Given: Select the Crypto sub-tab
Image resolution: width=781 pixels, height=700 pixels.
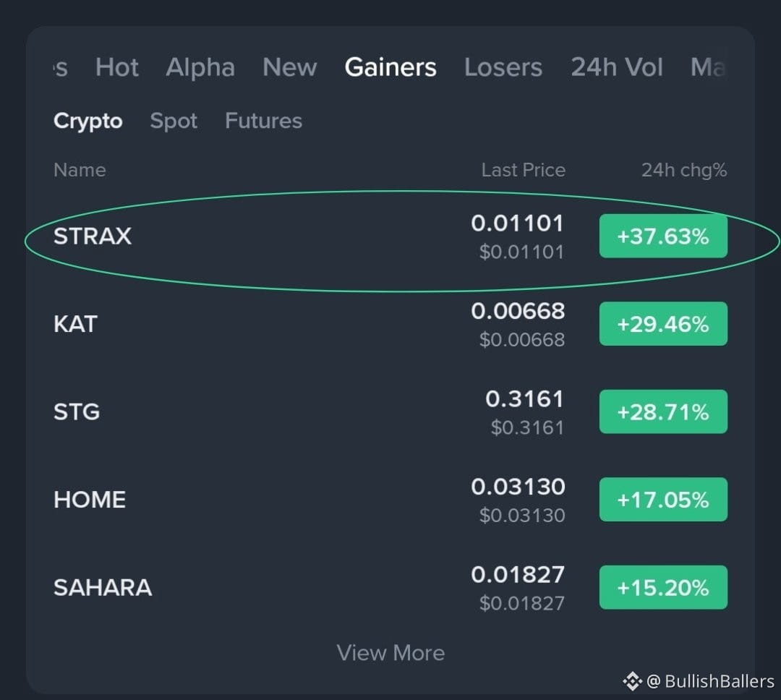Looking at the screenshot, I should pyautogui.click(x=88, y=121).
